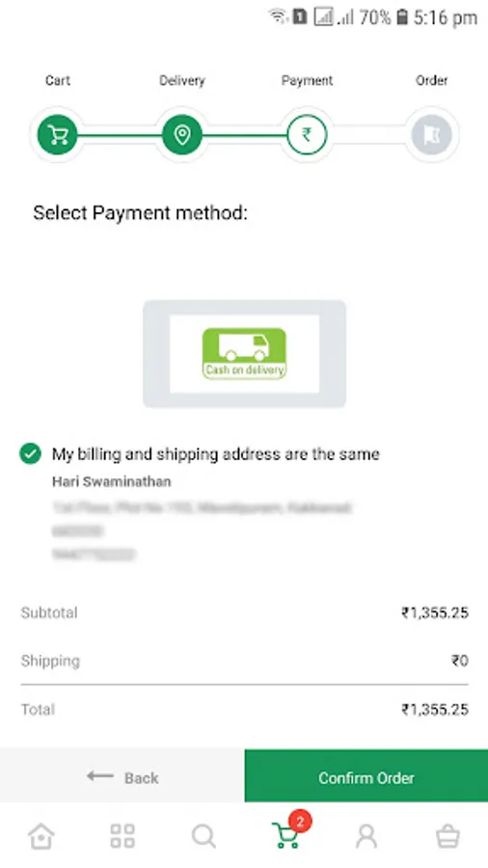488x868 pixels.
Task: Tap the Payment step label
Action: [x=307, y=81]
